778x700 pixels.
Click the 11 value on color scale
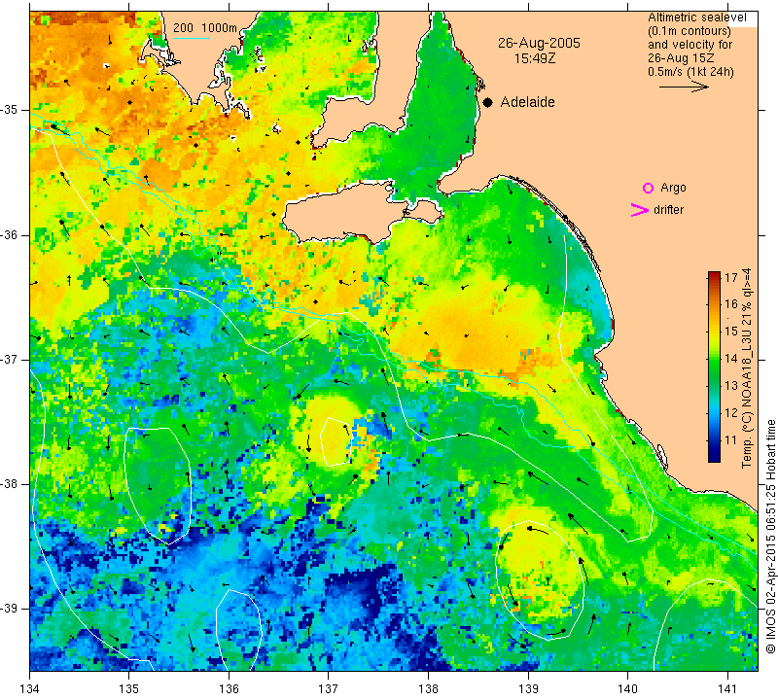pos(731,440)
